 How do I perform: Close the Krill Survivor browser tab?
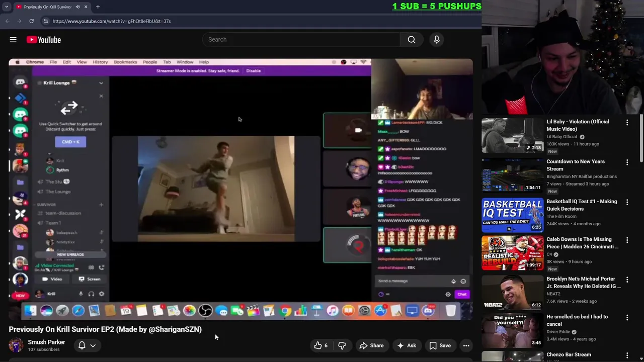pos(86,7)
